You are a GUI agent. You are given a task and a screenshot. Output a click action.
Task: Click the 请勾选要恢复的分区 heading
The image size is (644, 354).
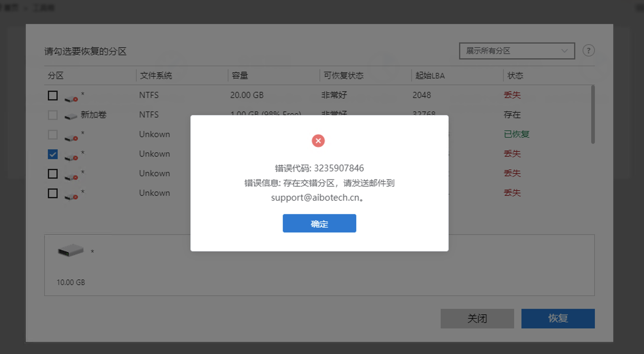click(86, 51)
